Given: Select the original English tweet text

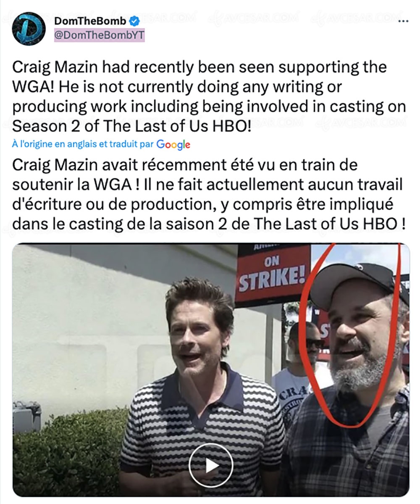Looking at the screenshot, I should (209, 97).
